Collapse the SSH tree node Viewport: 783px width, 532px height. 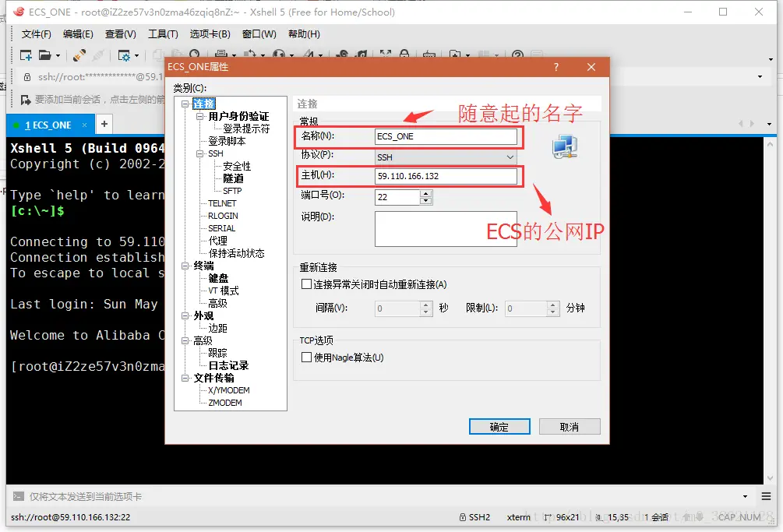click(x=199, y=153)
